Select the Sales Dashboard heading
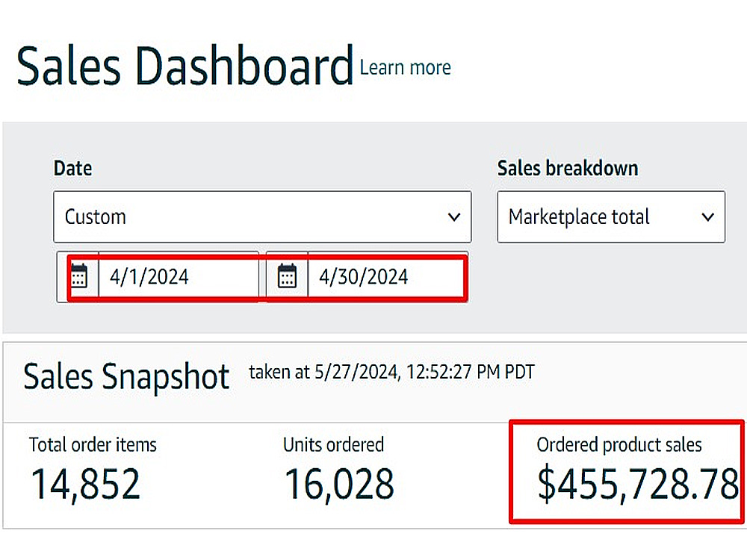747x560 pixels. tap(185, 66)
